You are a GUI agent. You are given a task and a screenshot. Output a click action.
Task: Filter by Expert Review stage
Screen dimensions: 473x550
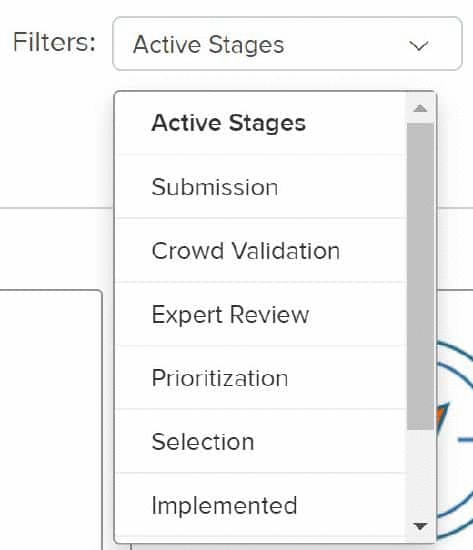(260, 314)
